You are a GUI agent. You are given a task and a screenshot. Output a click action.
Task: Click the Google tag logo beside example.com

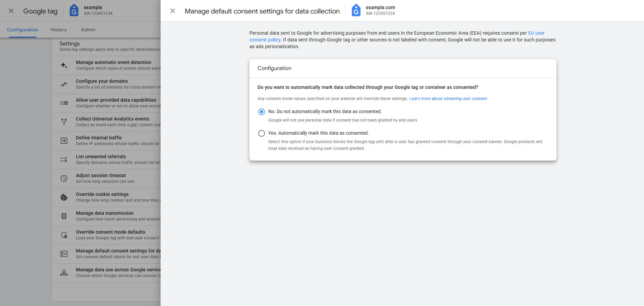point(356,10)
